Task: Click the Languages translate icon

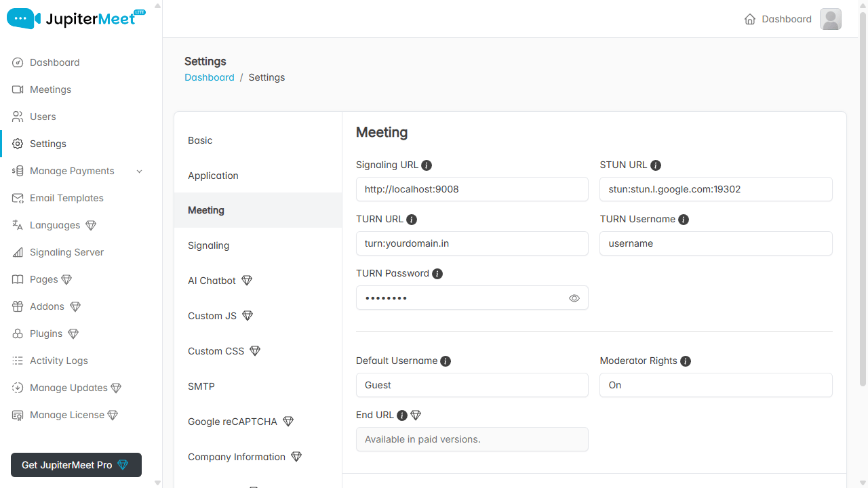Action: [x=18, y=225]
